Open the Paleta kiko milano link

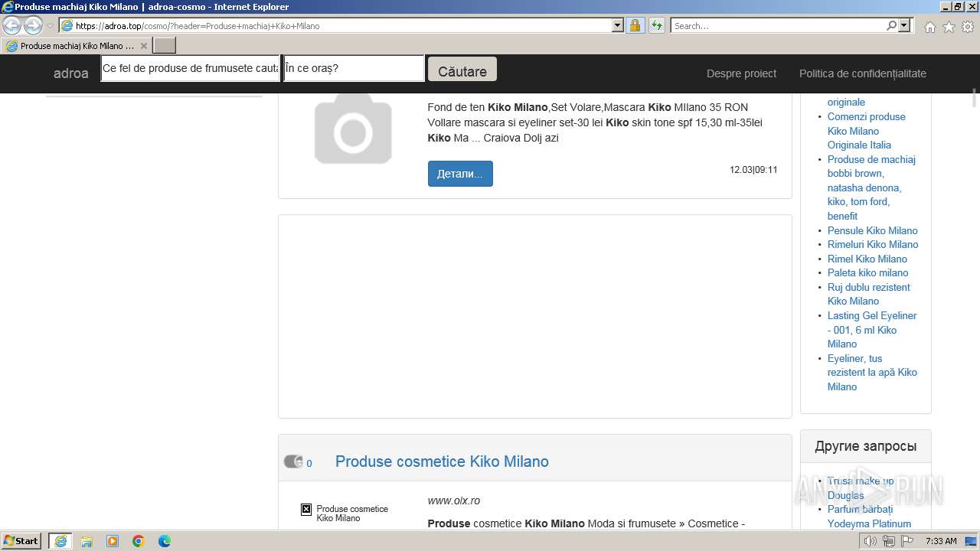pyautogui.click(x=867, y=272)
